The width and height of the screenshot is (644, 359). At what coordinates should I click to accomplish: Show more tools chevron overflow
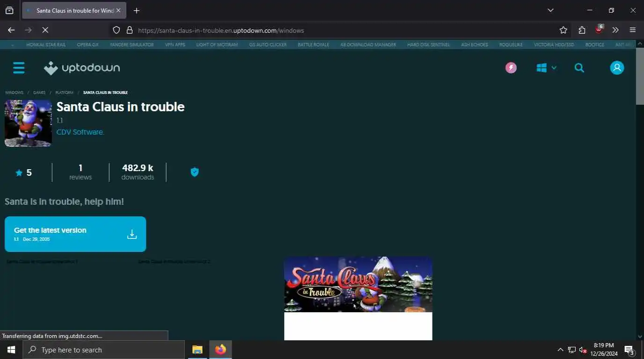tap(615, 30)
